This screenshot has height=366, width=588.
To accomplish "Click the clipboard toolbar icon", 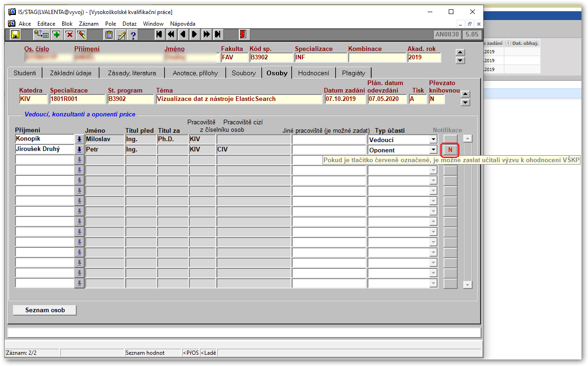I will [109, 34].
